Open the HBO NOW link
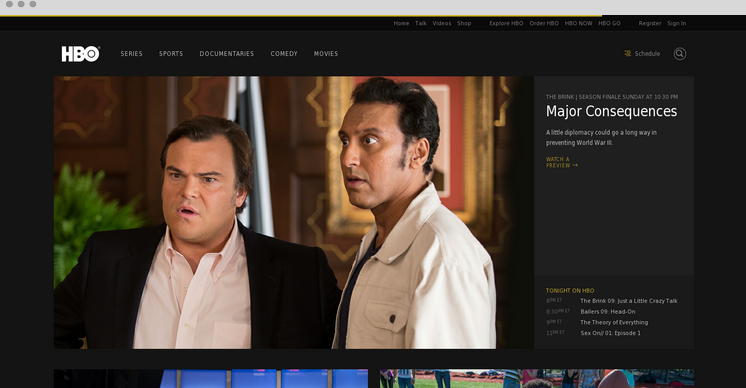The image size is (746, 388). coord(579,23)
